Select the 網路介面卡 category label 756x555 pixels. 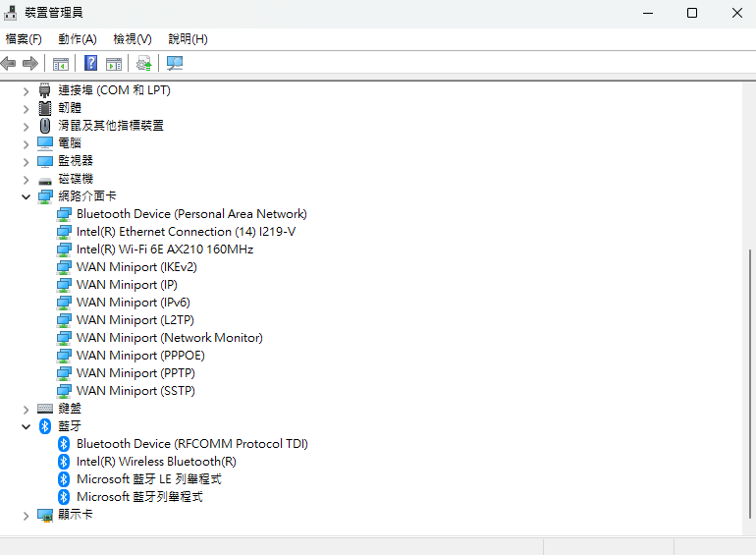tap(87, 196)
